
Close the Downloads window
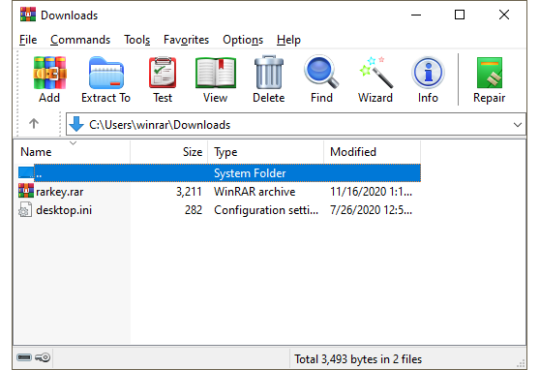(504, 15)
